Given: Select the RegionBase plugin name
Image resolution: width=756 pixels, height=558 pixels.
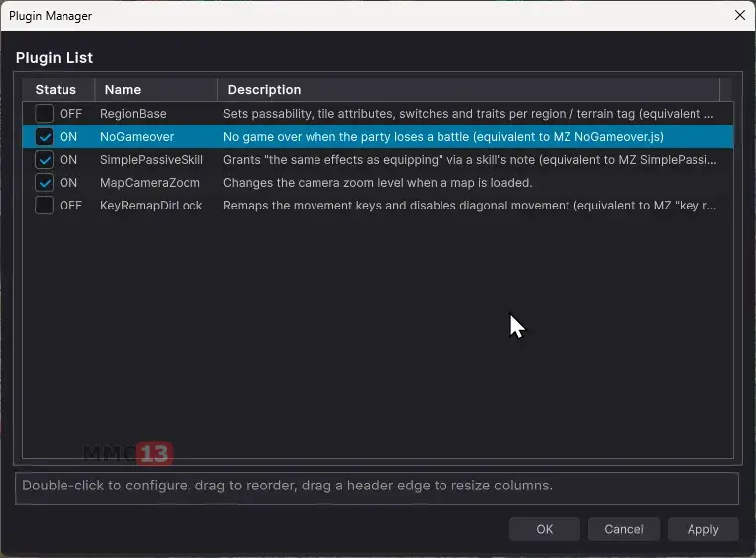Looking at the screenshot, I should [x=133, y=114].
